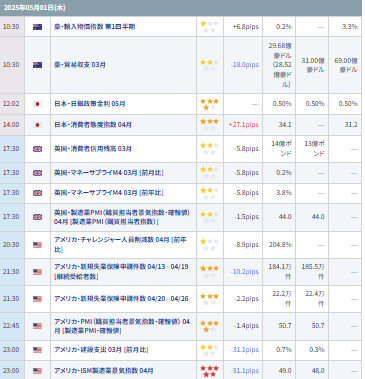Click Japan flag in 消費者態度指数 row
Screen dimensions: 365x379
[x=37, y=125]
